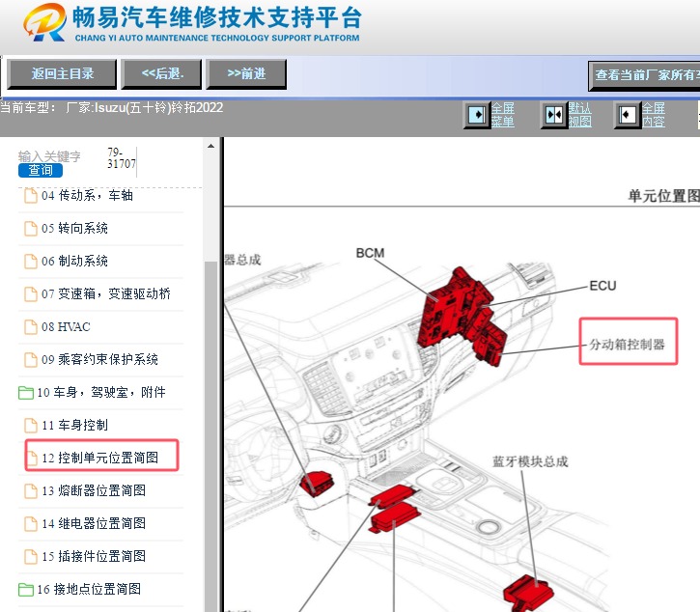The image size is (700, 612).
Task: Click the page icon beside 04 传动系,车轴
Action: (31, 196)
